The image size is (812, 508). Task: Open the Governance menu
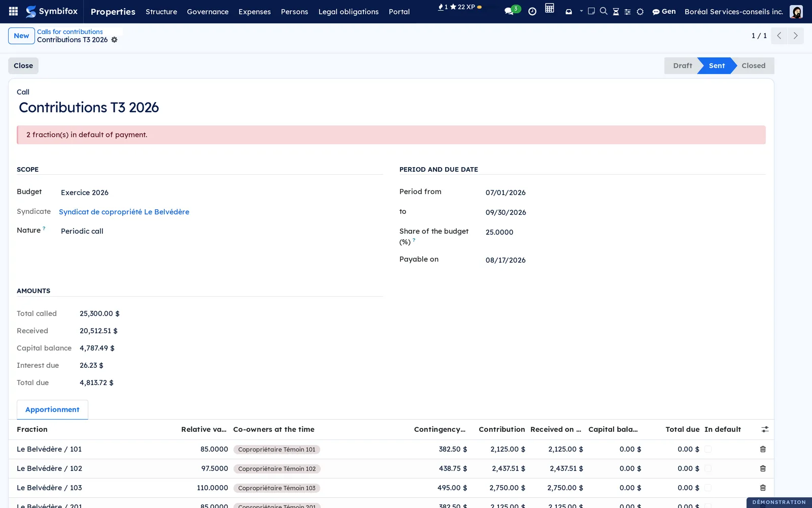pyautogui.click(x=208, y=11)
